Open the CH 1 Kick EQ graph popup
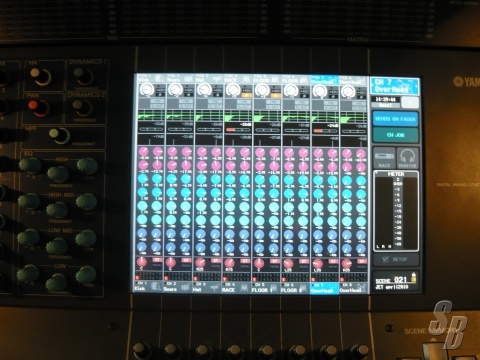The image size is (480, 360). 151,116
